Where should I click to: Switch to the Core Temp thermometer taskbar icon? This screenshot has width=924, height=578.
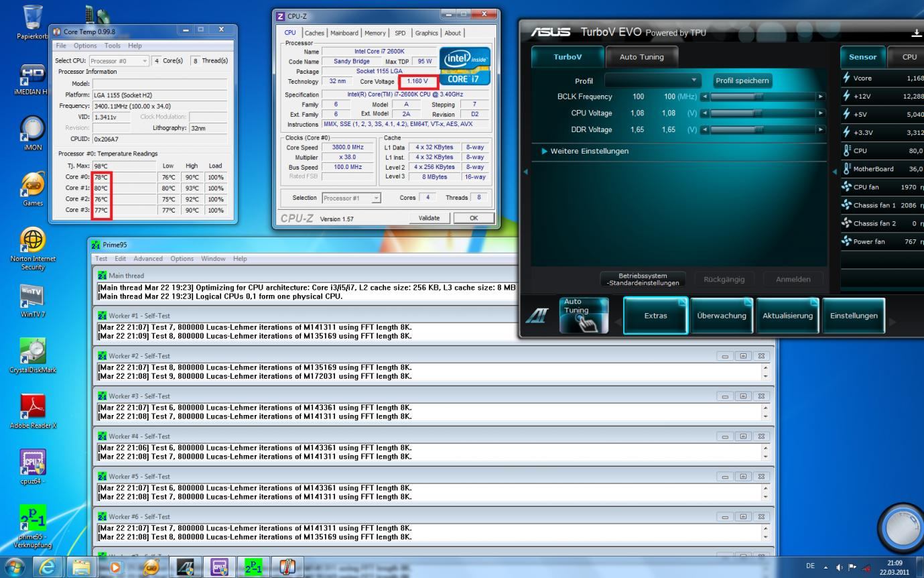[x=289, y=567]
